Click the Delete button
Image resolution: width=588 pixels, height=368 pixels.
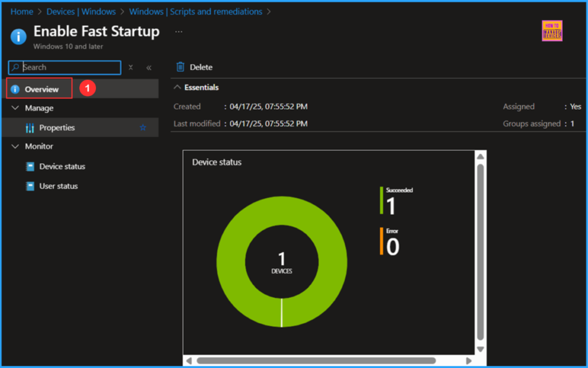click(194, 67)
